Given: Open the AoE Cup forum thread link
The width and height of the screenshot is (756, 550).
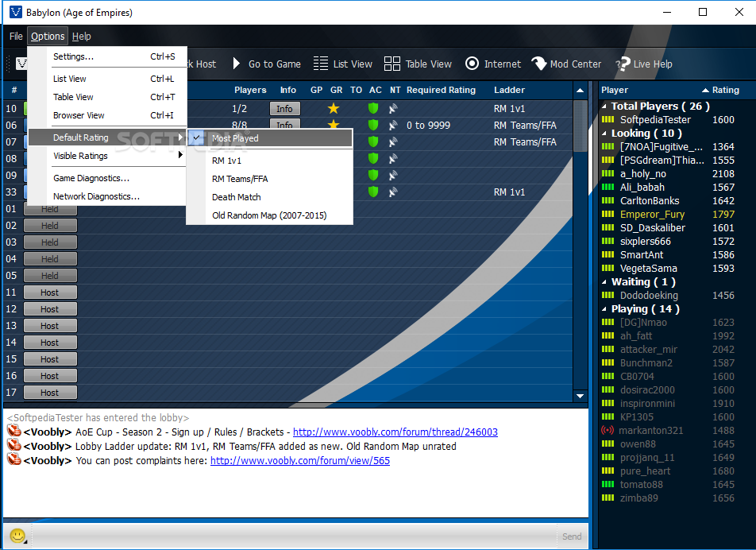Looking at the screenshot, I should point(395,432).
